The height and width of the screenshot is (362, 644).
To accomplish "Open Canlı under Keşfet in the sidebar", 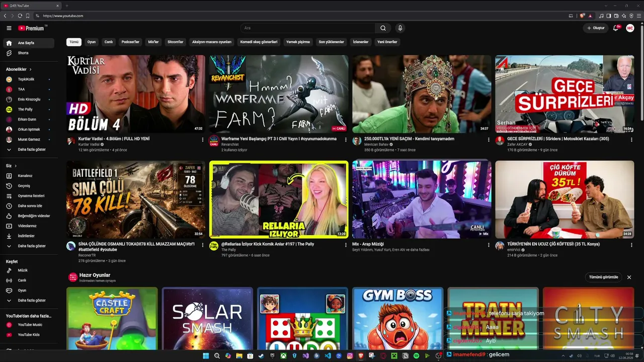I will point(29,280).
